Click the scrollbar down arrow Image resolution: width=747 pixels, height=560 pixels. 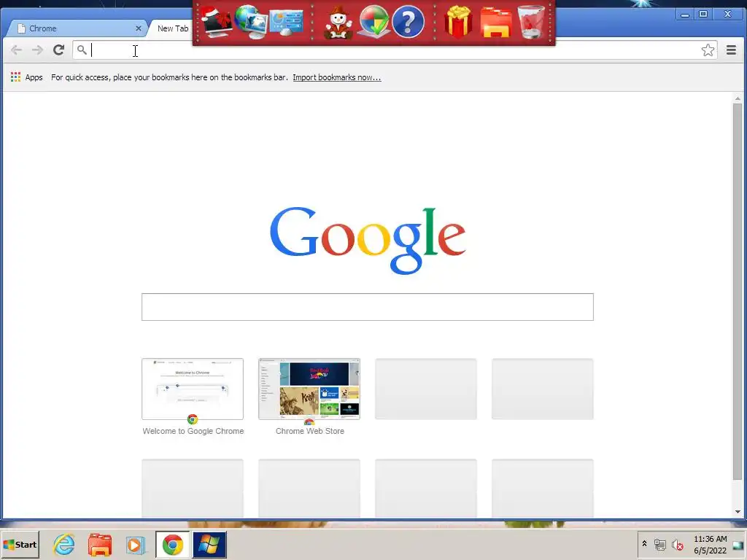click(738, 511)
